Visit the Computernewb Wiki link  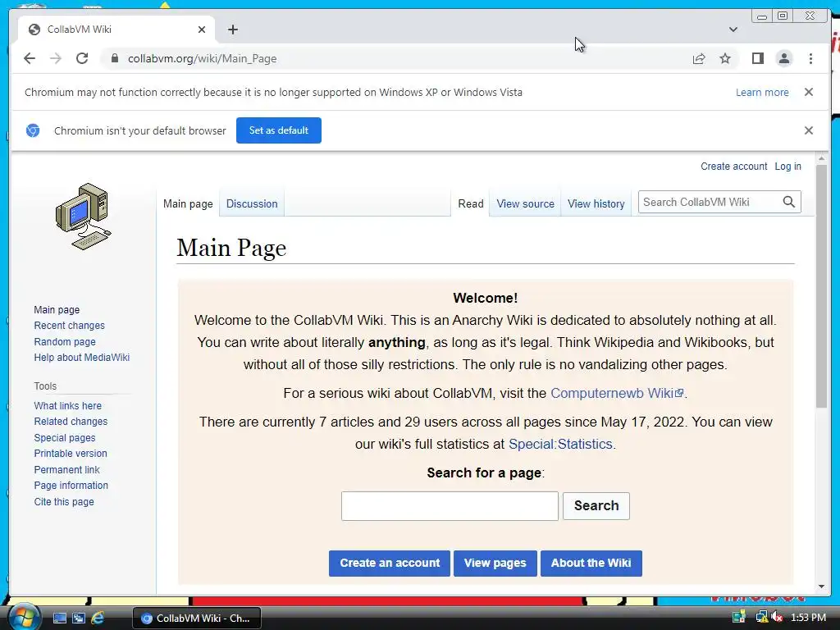[x=617, y=393]
